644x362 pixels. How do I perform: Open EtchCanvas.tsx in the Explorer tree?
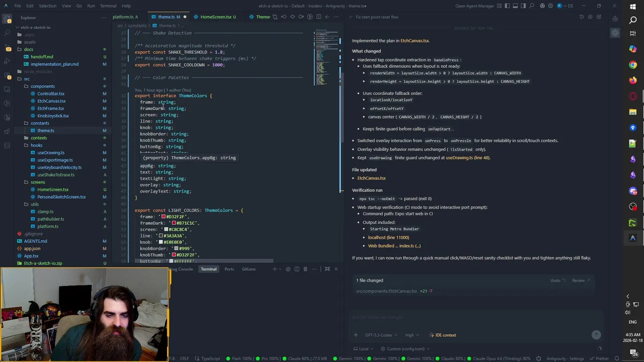click(51, 101)
